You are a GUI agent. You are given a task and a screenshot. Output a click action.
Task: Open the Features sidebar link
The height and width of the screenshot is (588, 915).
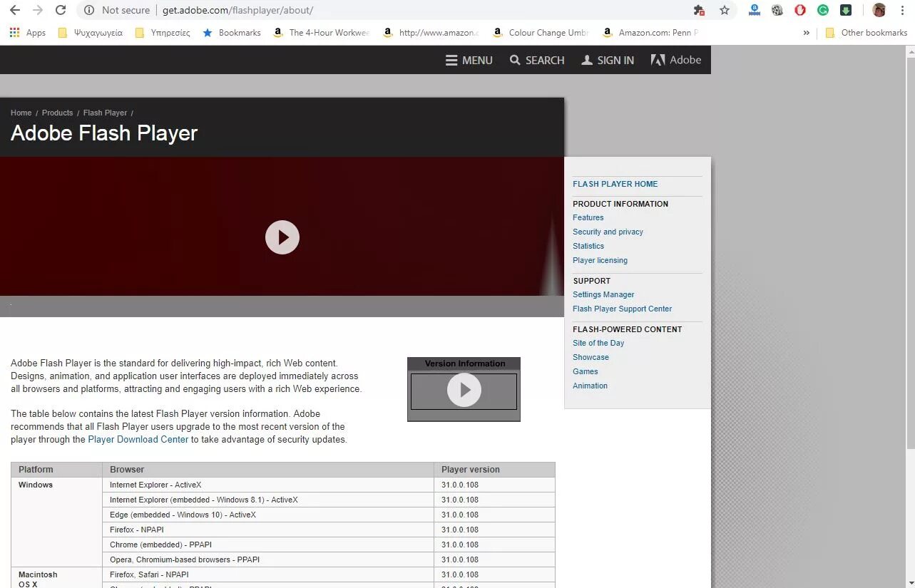[x=588, y=217]
